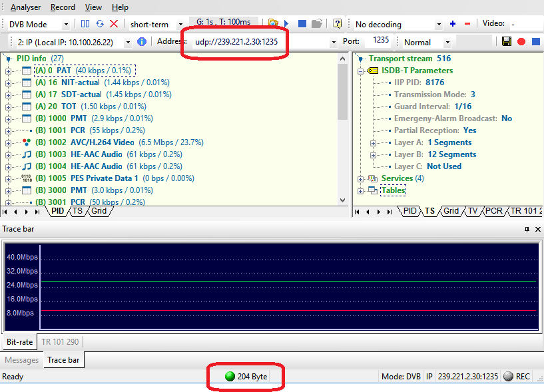
Task: Start recording with the red circle icon
Action: pyautogui.click(x=521, y=42)
